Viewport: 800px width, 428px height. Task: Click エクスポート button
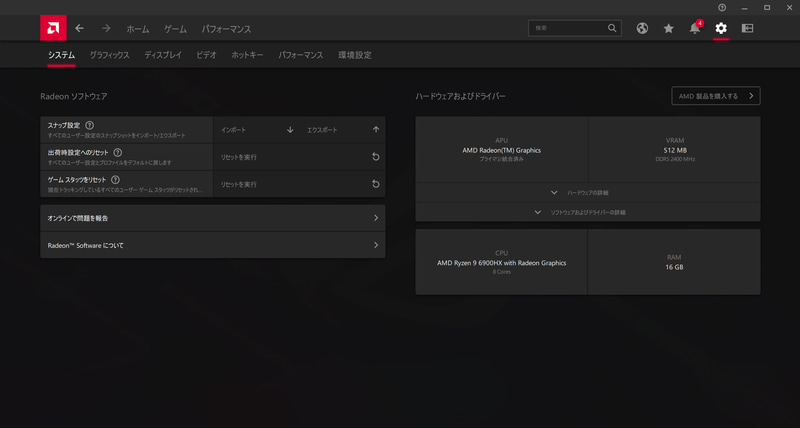click(x=342, y=130)
